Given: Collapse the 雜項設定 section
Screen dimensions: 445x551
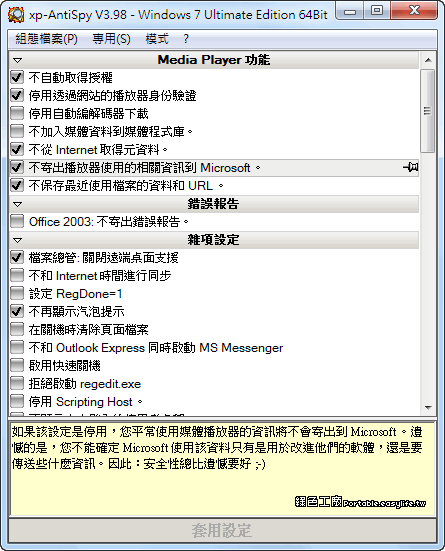Looking at the screenshot, I should (18, 240).
